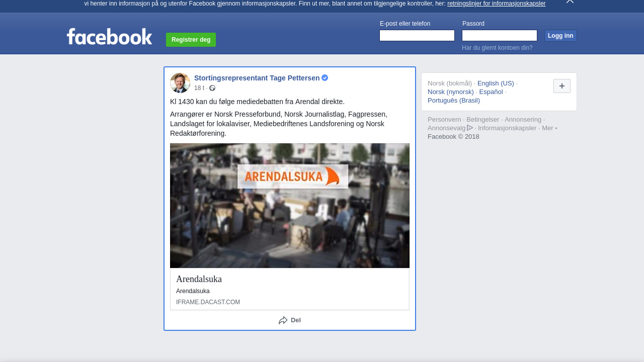Open the Annonsevalg footer link
The image size is (644, 362).
point(446,128)
